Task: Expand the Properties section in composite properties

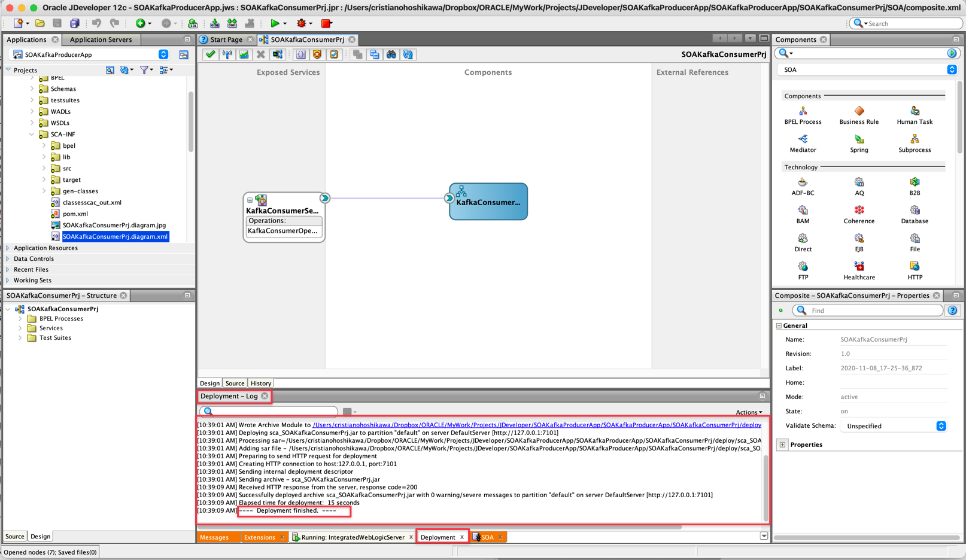Action: click(782, 445)
